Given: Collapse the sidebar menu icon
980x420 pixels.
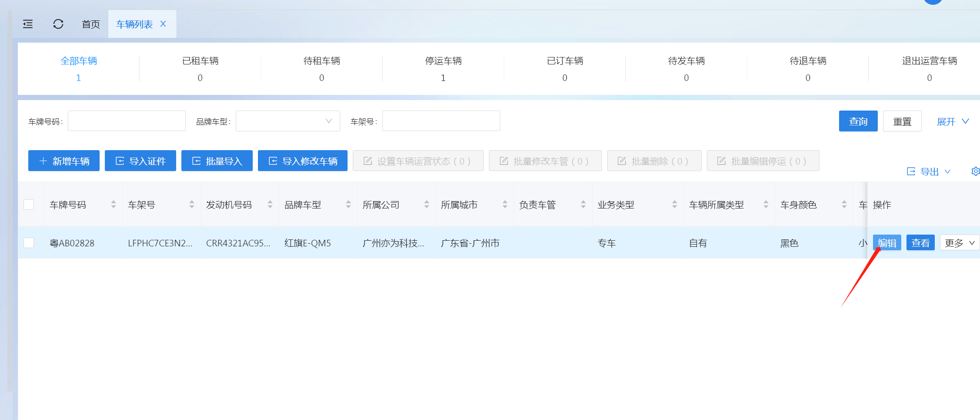Looking at the screenshot, I should point(28,24).
